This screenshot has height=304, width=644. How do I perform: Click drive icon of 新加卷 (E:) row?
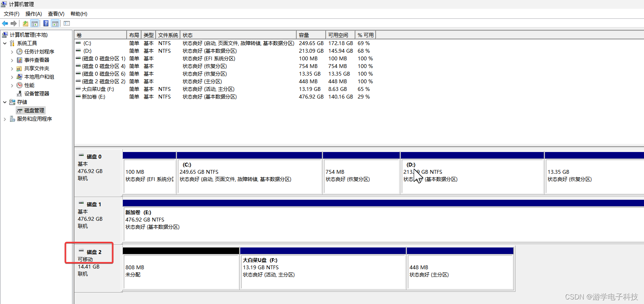point(78,97)
